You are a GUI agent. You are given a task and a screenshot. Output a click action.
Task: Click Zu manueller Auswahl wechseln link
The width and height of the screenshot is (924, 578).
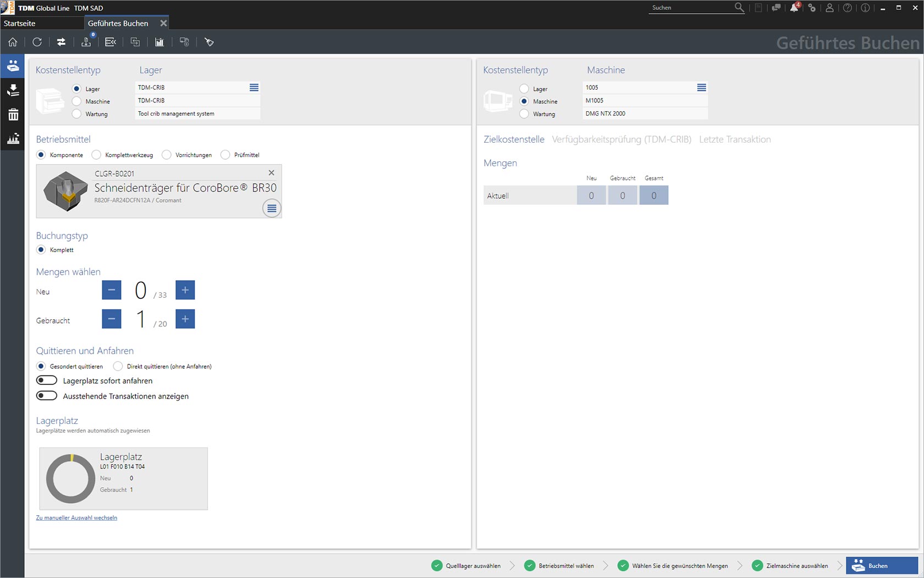(x=76, y=517)
